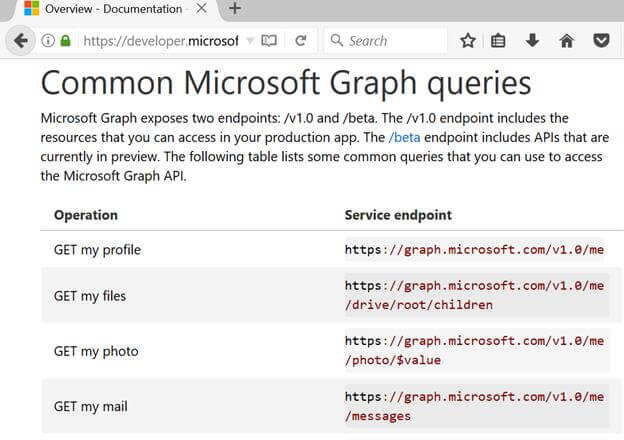Screen dimensions: 624x440
Task: Switch to the Overview - Documentation tab
Action: 115,9
